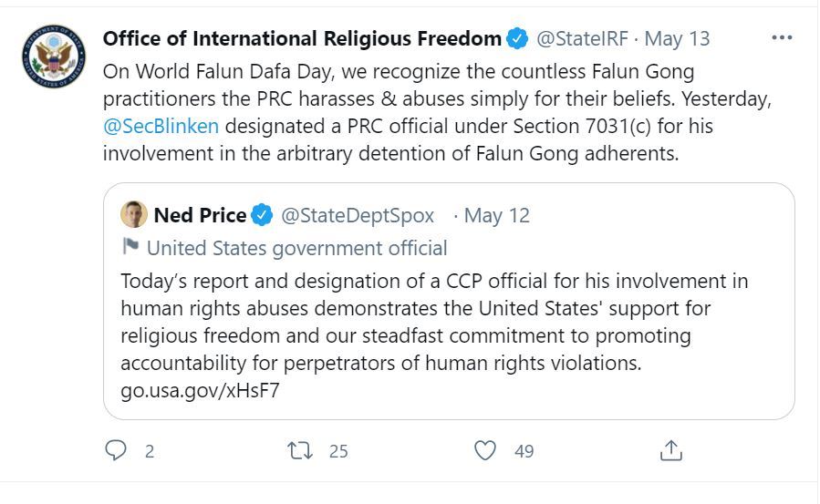Open the quoted tweet body text
The image size is (820, 504).
click(x=433, y=322)
